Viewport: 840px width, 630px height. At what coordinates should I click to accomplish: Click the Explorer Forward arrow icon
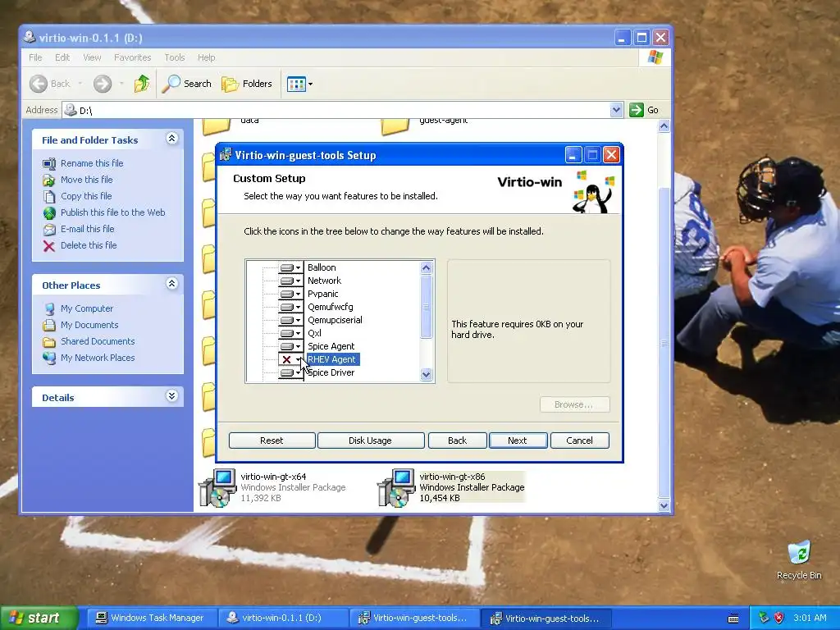tap(103, 84)
